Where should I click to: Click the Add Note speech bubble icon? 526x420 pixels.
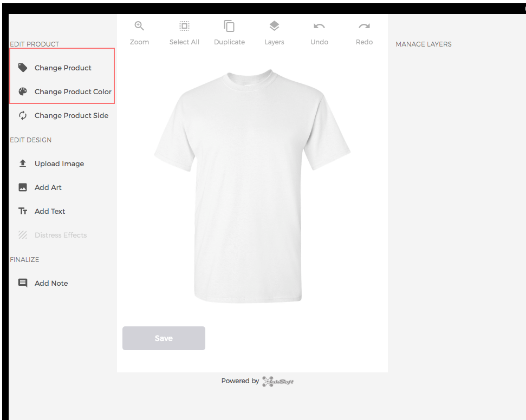pos(22,283)
